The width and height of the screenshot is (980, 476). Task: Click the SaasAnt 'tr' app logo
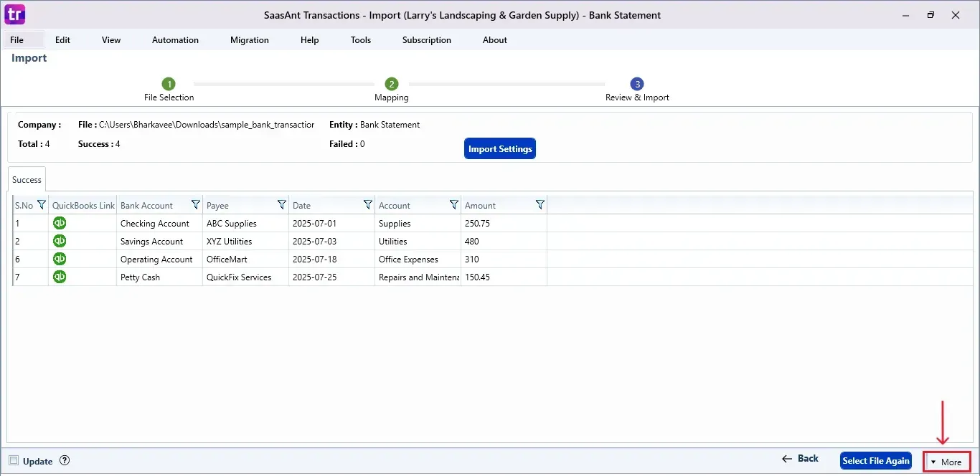click(x=14, y=14)
